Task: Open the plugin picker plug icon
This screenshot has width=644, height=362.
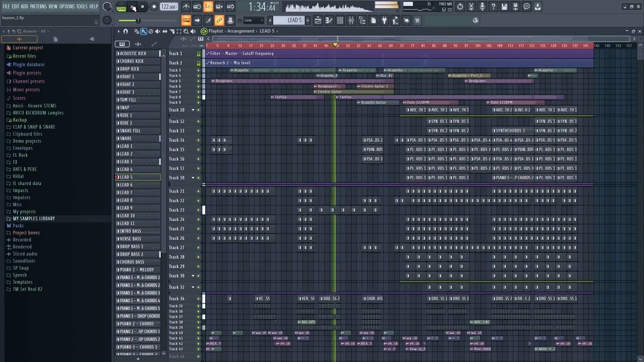Action: click(x=384, y=20)
